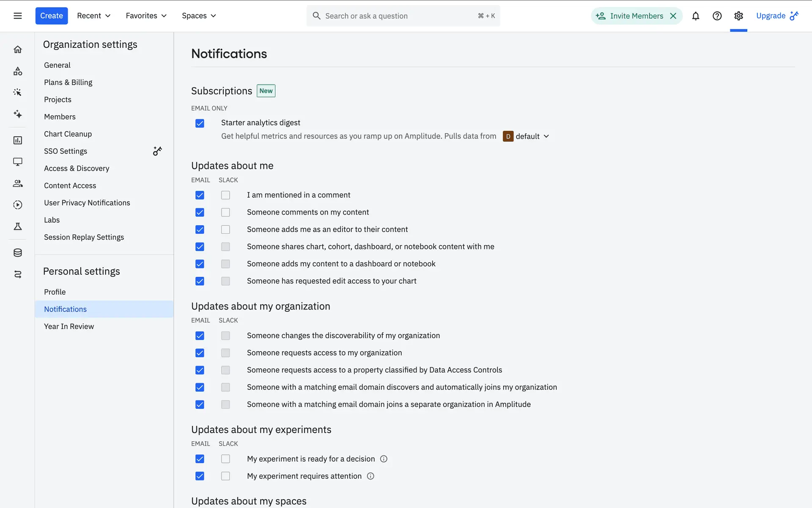812x508 pixels.
Task: Click the Users people icon in sidebar
Action: (18, 183)
